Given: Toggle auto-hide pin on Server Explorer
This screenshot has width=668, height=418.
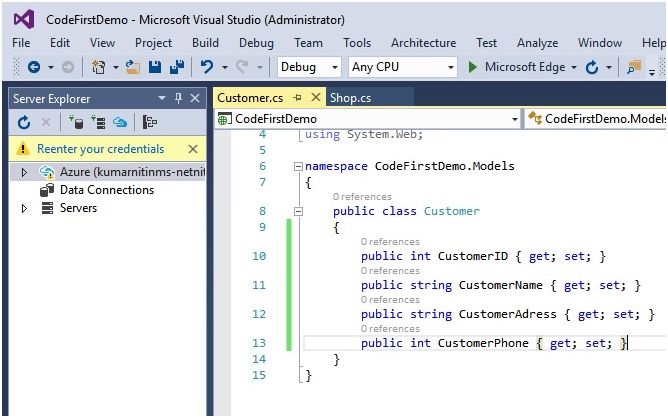Looking at the screenshot, I should pyautogui.click(x=179, y=98).
